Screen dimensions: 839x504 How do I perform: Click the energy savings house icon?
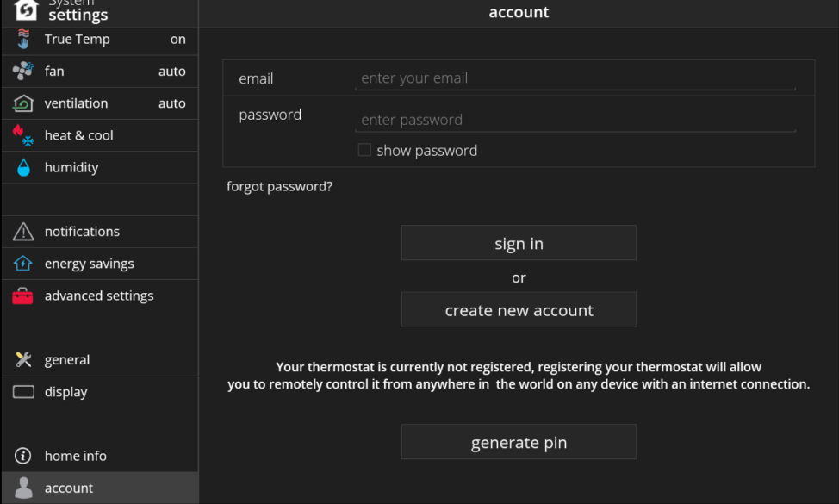tap(23, 264)
